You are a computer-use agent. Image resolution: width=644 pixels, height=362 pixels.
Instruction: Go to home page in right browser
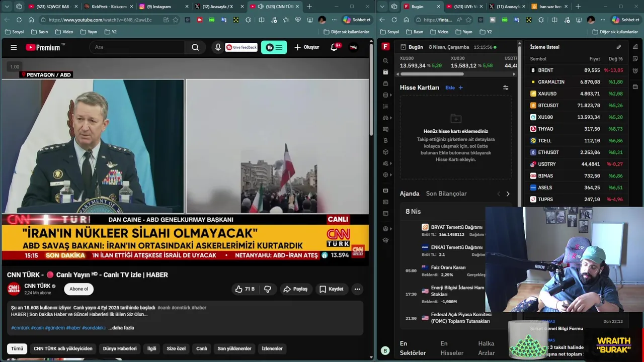coord(406,20)
